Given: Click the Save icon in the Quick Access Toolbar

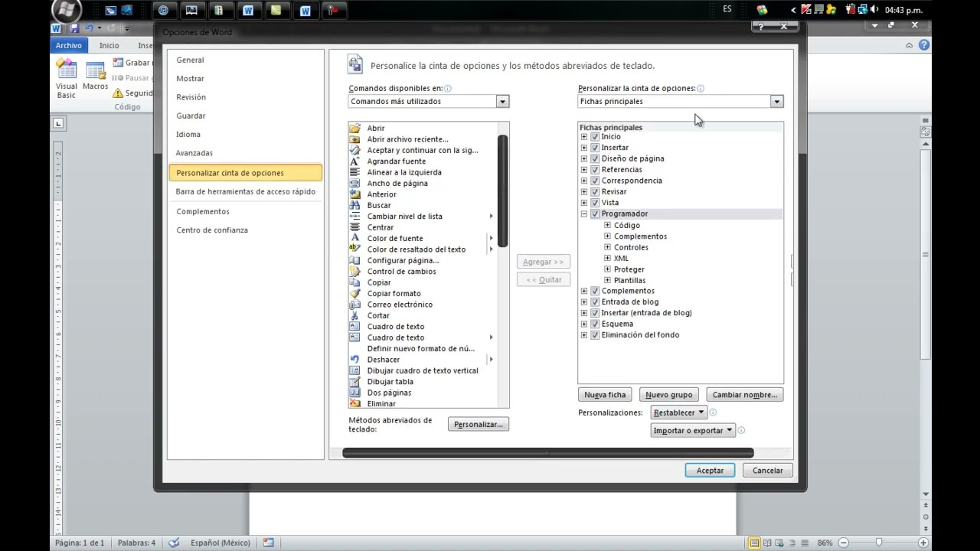Looking at the screenshot, I should tap(74, 28).
